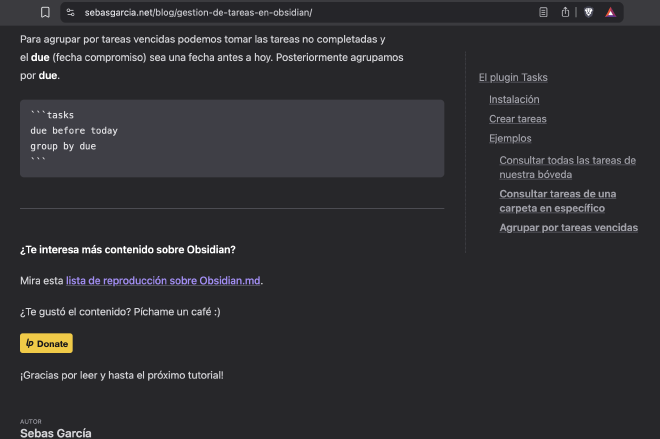Go to El plugin Tasks section
660x439 pixels.
click(x=513, y=77)
